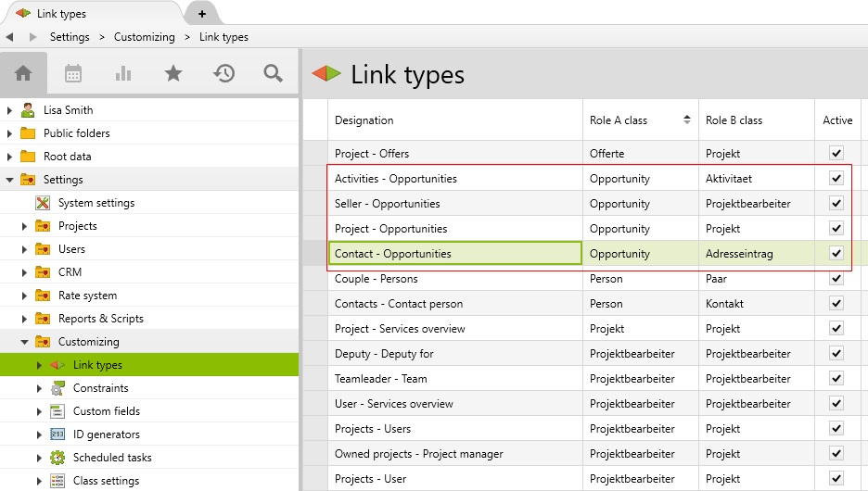Expand the CRM folder node

(25, 272)
